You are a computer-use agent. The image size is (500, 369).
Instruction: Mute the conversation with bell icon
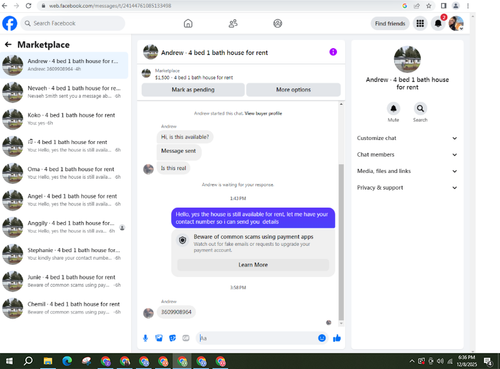pos(393,109)
